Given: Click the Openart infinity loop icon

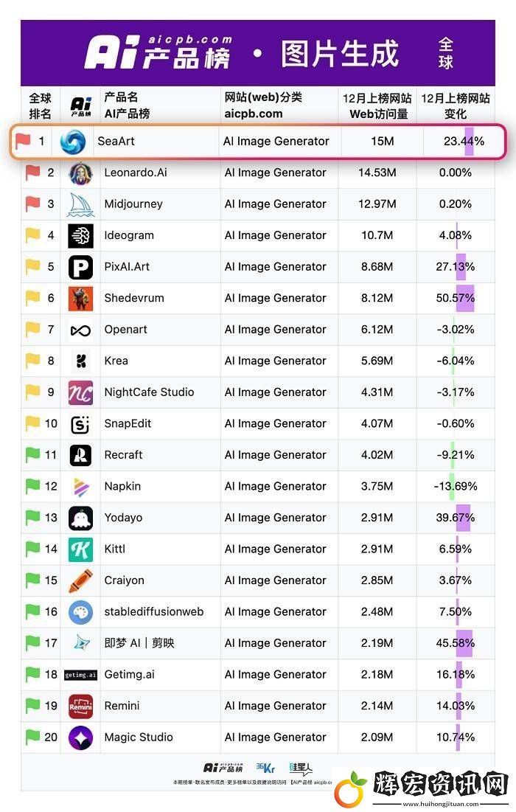Looking at the screenshot, I should pyautogui.click(x=81, y=330).
